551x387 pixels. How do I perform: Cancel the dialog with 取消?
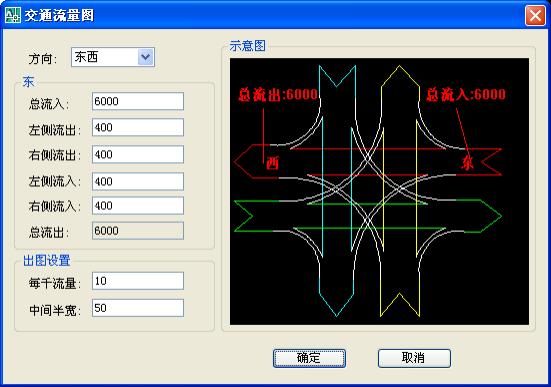click(414, 358)
